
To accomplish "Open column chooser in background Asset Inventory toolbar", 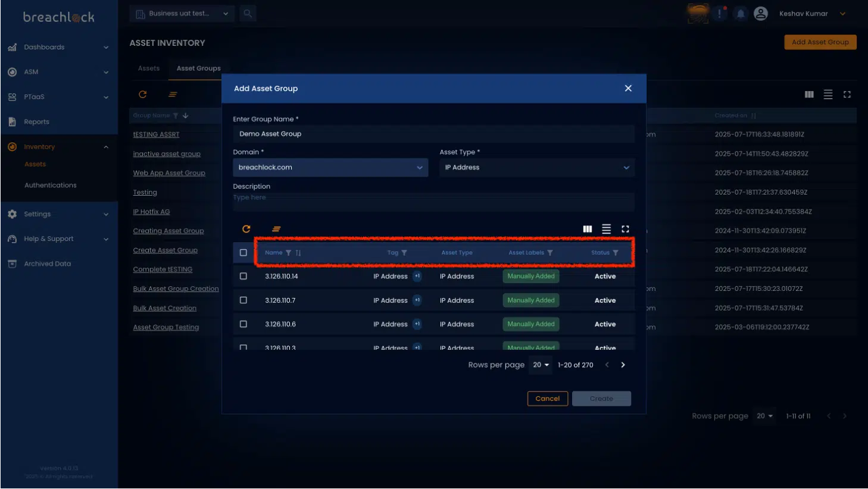I will pyautogui.click(x=809, y=95).
